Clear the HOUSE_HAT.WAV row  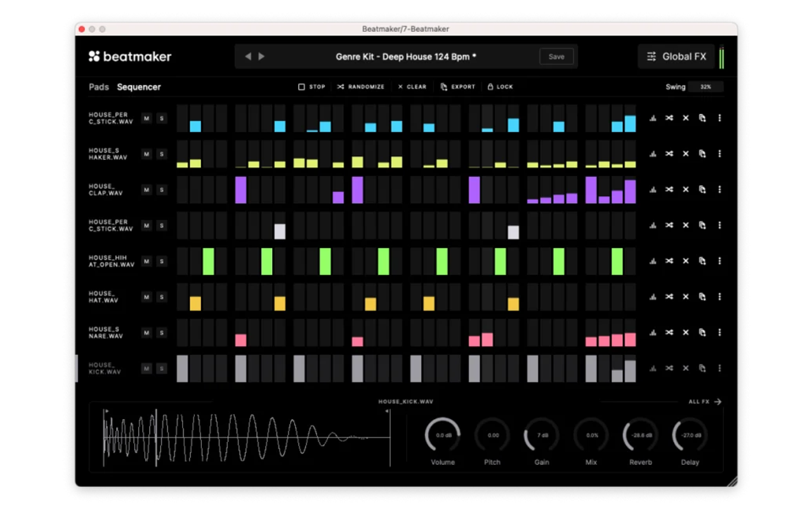[686, 296]
